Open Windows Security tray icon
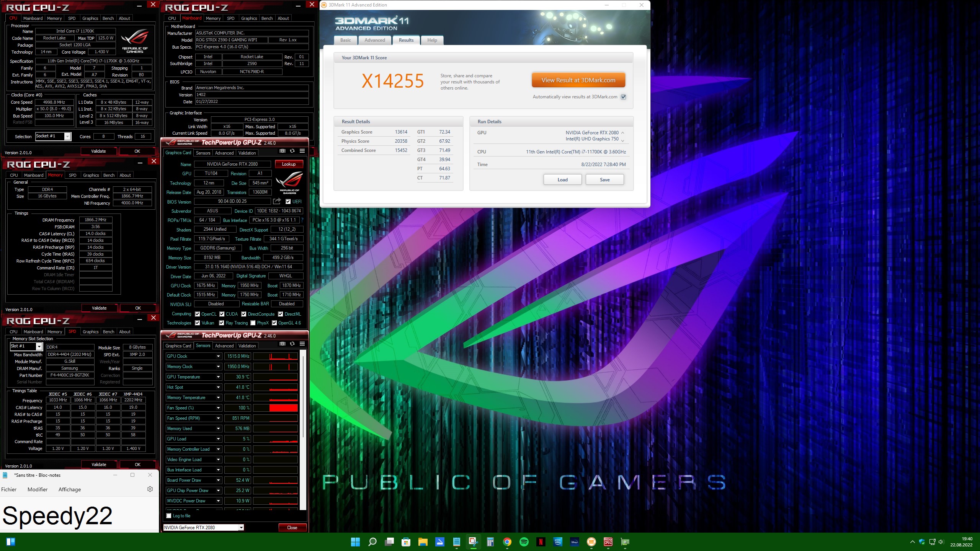 (x=922, y=542)
